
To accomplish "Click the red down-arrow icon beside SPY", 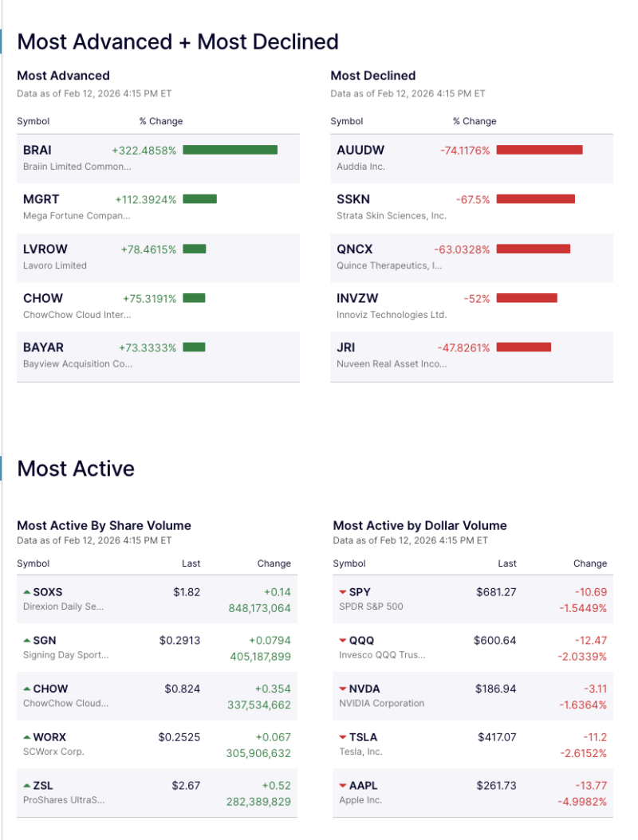I will tap(343, 592).
